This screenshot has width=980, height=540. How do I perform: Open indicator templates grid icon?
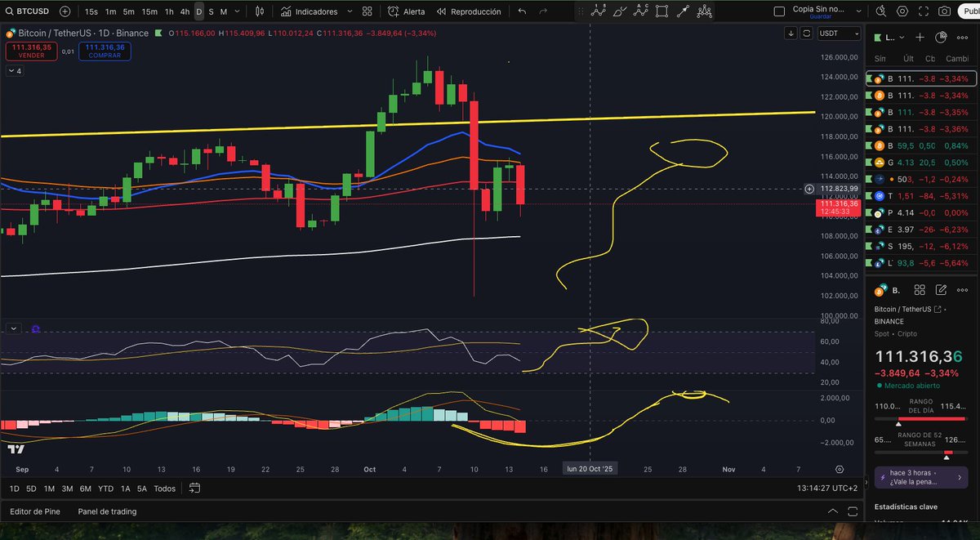pyautogui.click(x=367, y=12)
